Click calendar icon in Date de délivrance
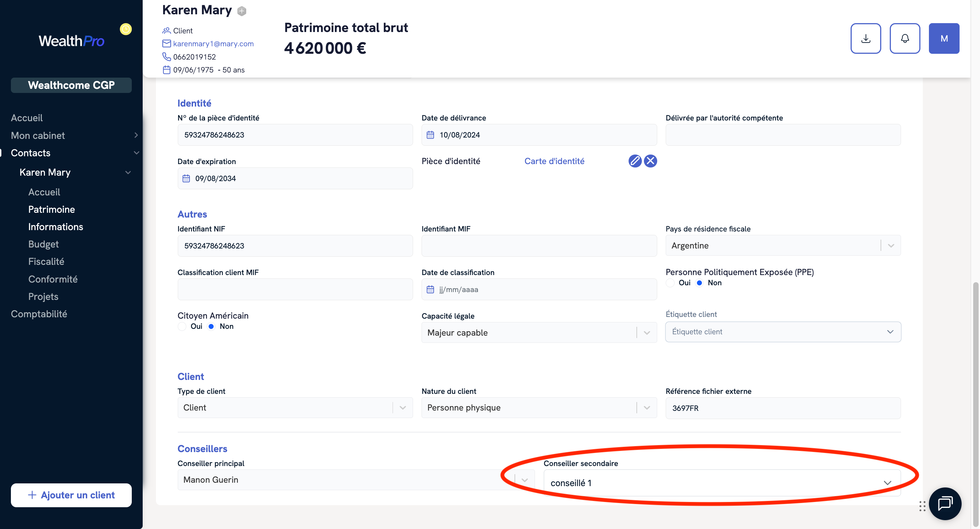Screen dimensions: 980x529 pos(430,135)
